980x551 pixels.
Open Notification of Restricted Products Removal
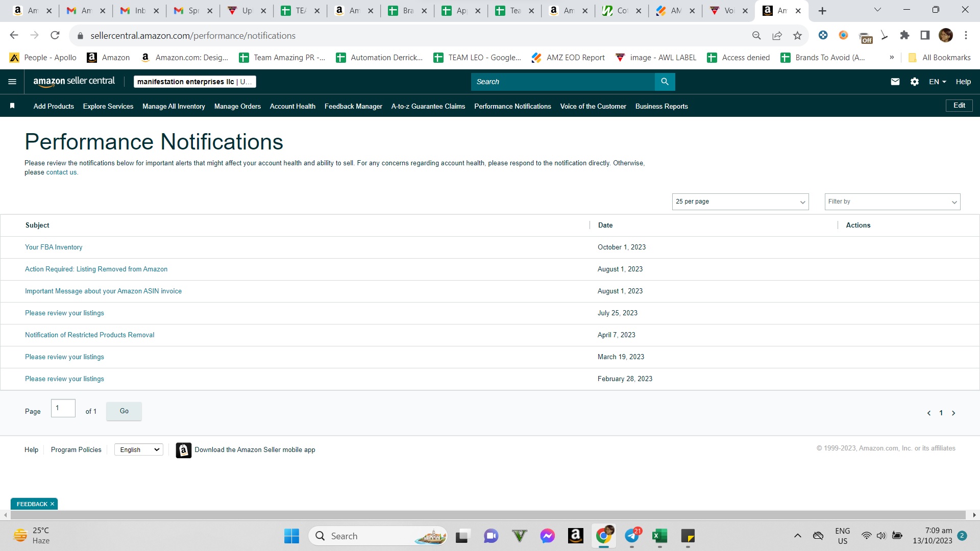(x=89, y=335)
